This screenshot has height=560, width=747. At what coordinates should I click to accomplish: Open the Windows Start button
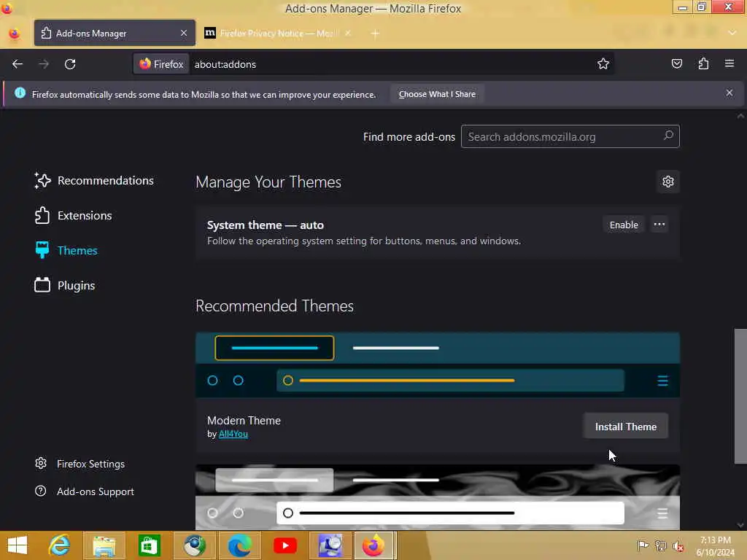18,545
